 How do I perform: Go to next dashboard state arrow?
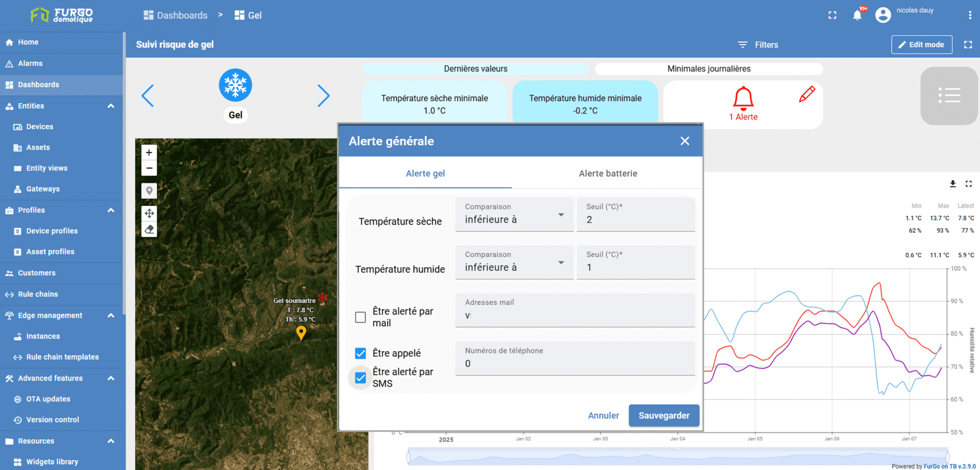coord(324,96)
